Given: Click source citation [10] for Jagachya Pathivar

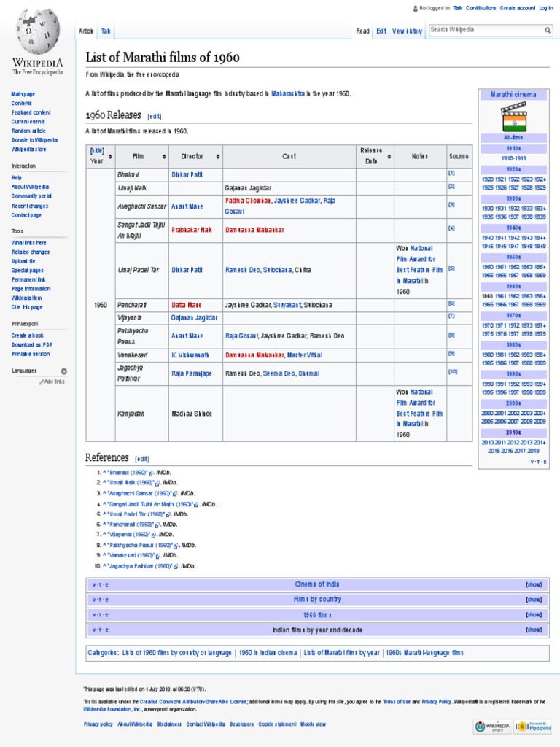Looking at the screenshot, I should tap(452, 371).
